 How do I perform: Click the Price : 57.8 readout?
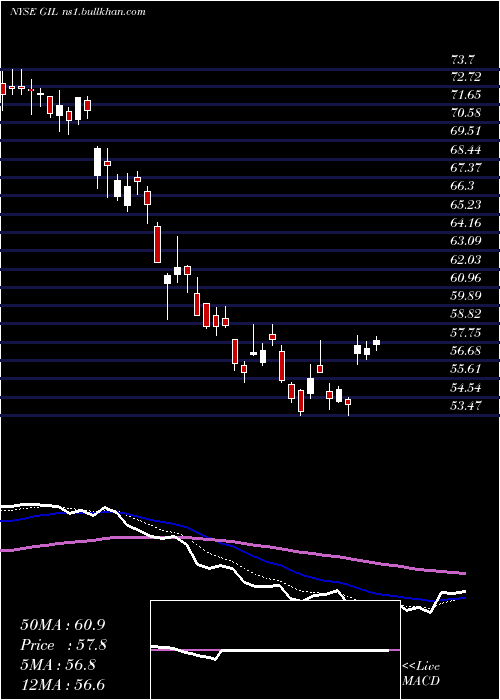[64, 645]
